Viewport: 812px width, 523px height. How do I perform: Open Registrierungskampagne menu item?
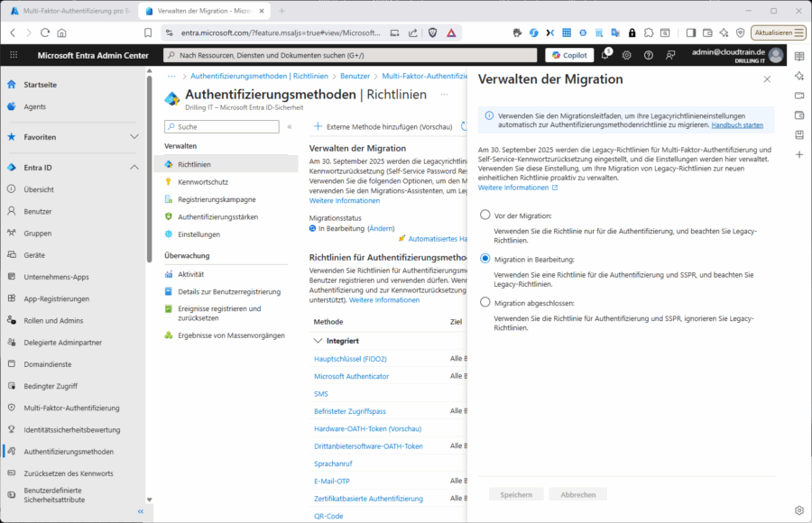click(x=217, y=199)
